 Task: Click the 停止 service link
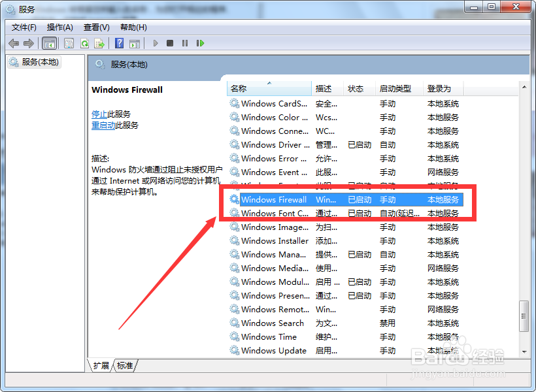pos(99,114)
